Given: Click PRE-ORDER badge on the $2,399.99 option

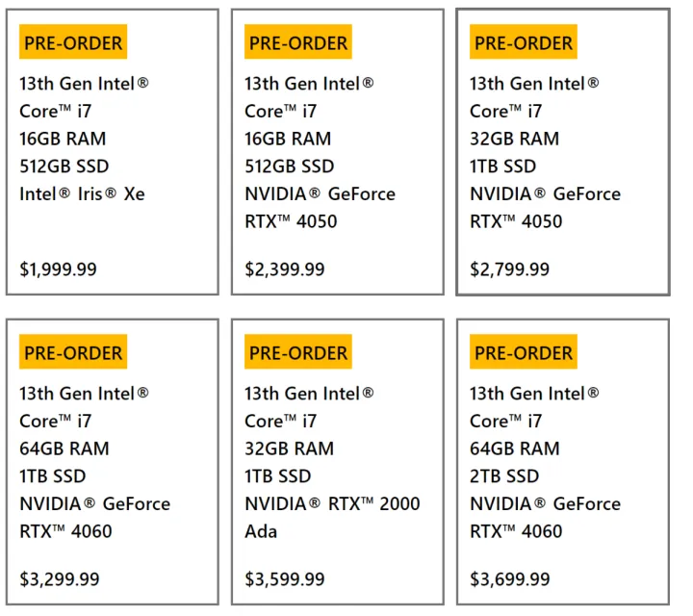Looking at the screenshot, I should point(298,42).
